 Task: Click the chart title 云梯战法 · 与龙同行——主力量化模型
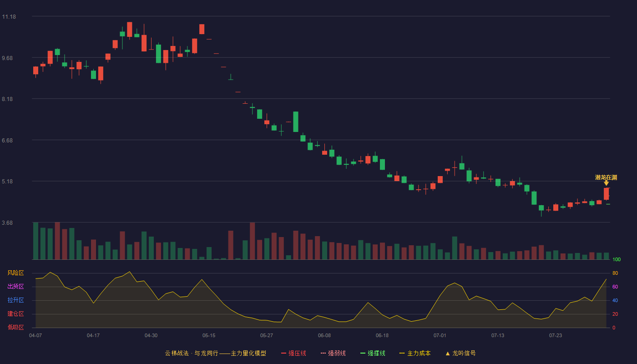pyautogui.click(x=216, y=353)
